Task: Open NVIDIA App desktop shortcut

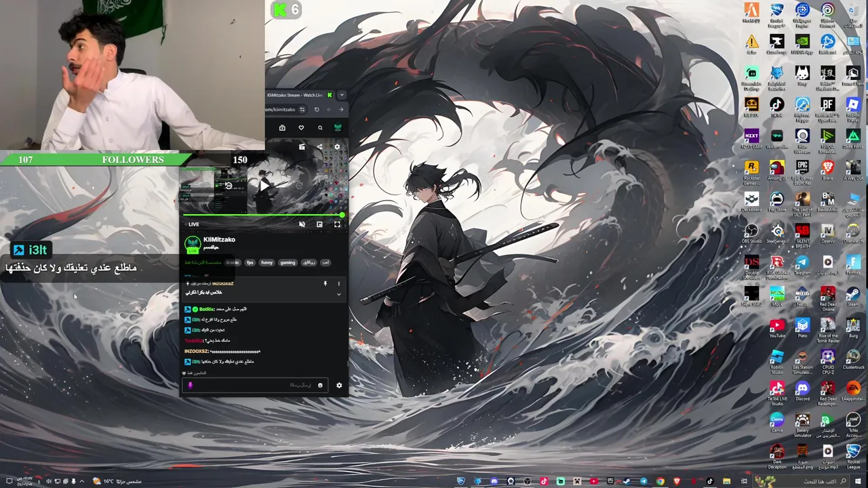Action: 802,44
